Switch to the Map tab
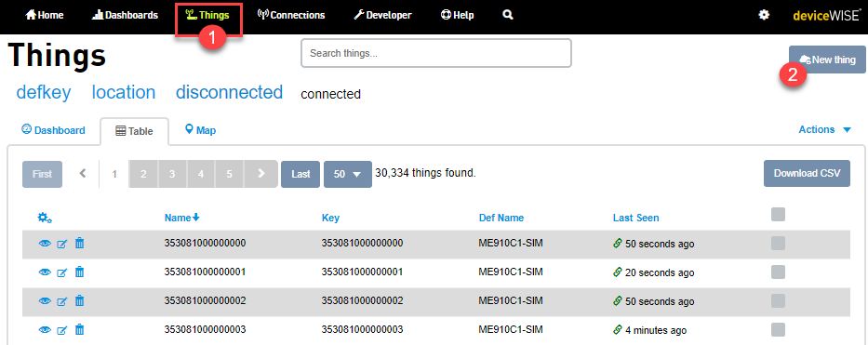Image resolution: width=868 pixels, height=345 pixels. (200, 130)
